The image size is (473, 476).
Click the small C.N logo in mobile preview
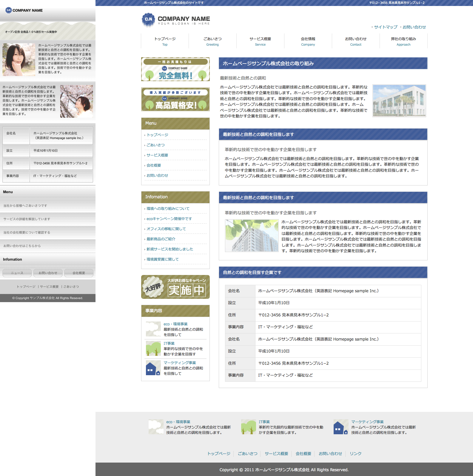[9, 10]
